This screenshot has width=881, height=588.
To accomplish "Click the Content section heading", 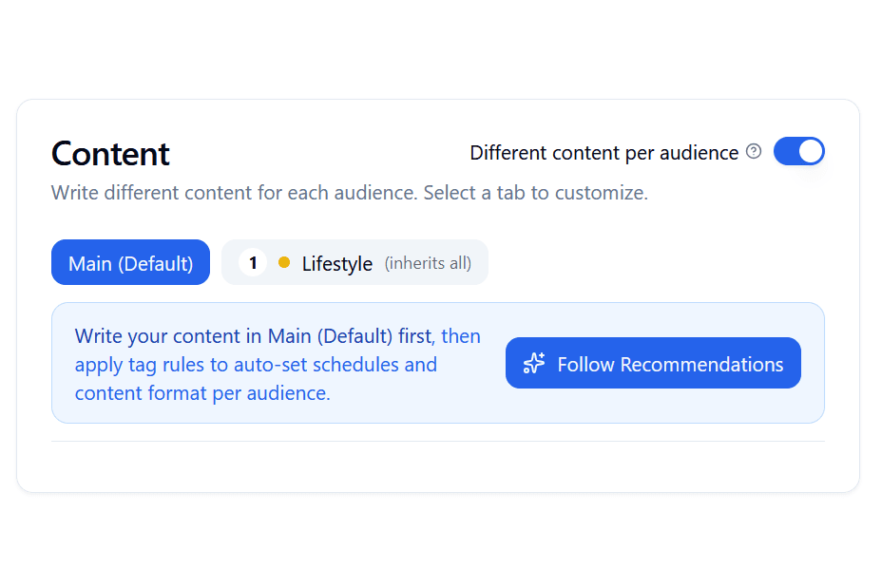I will coord(110,154).
